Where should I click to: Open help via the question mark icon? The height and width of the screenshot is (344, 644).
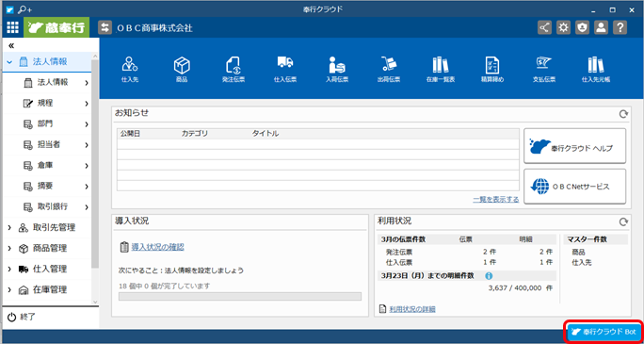click(620, 27)
